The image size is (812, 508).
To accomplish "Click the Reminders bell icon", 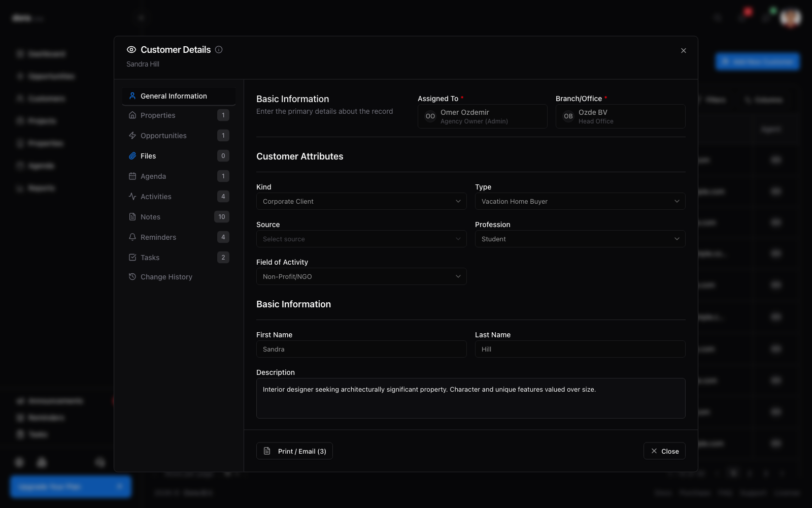I will click(x=132, y=237).
